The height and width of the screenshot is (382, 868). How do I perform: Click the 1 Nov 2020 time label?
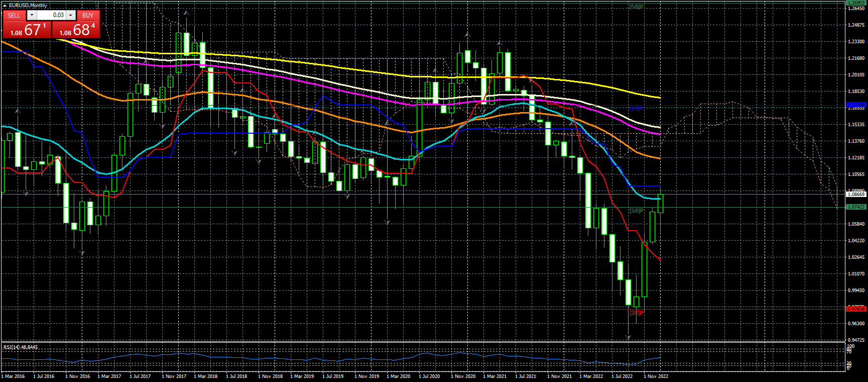(x=463, y=376)
